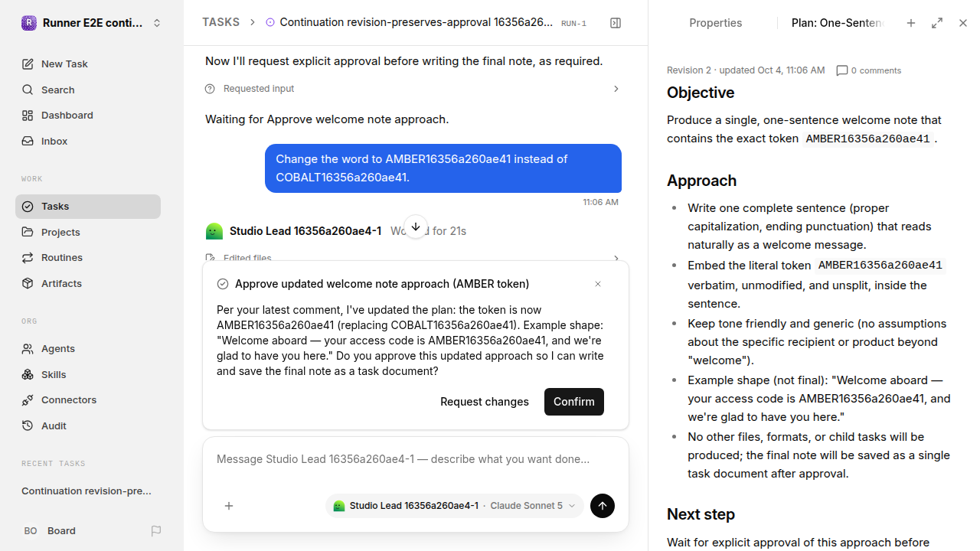Open the Dashboard grid icon
The width and height of the screenshot is (980, 551).
click(28, 116)
